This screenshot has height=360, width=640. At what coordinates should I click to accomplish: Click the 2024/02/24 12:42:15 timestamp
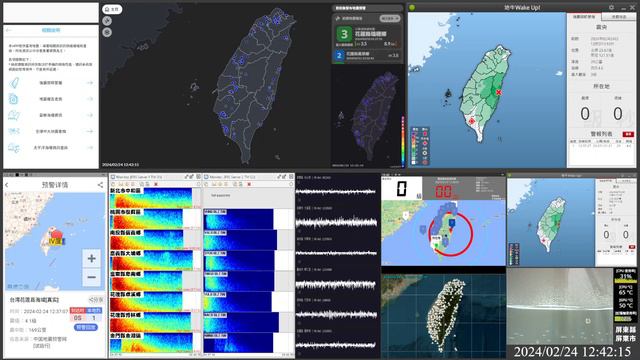572,351
